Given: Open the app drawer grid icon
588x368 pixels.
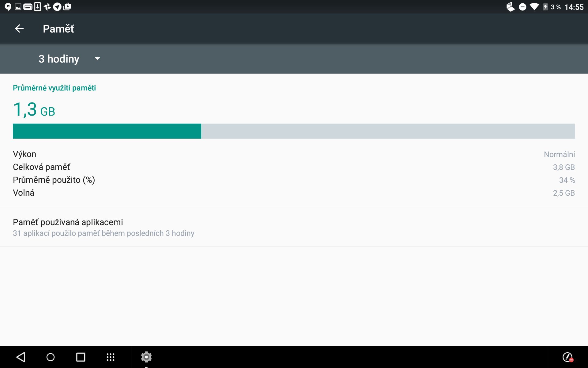Looking at the screenshot, I should pyautogui.click(x=111, y=357).
